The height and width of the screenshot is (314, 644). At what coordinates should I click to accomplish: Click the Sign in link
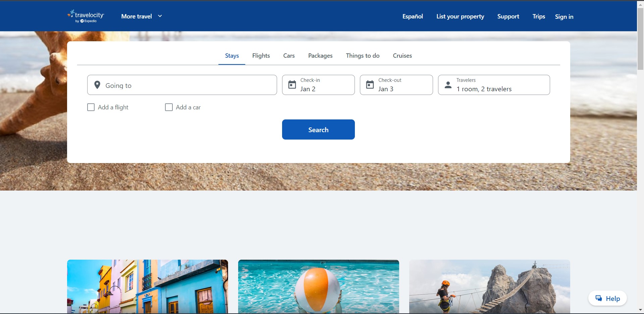[x=564, y=16]
